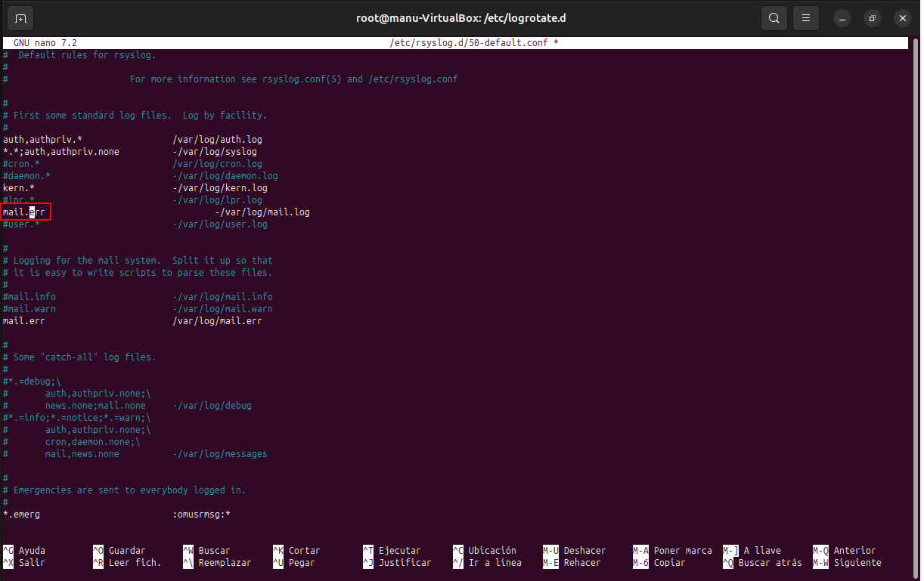Click the /var/log/mail.err path

tap(217, 321)
